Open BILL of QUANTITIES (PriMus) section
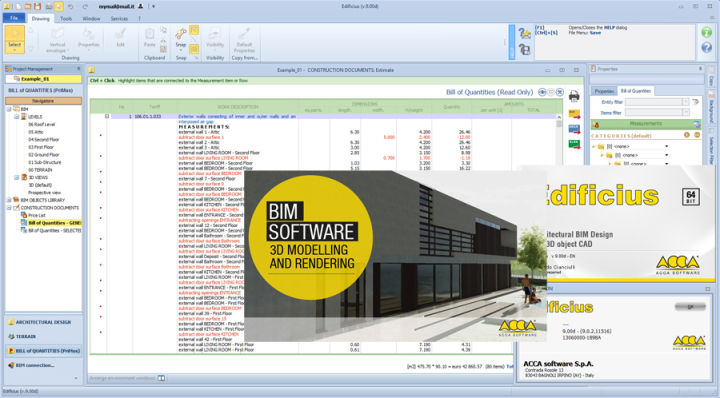Image resolution: width=720 pixels, height=398 pixels. (43, 351)
